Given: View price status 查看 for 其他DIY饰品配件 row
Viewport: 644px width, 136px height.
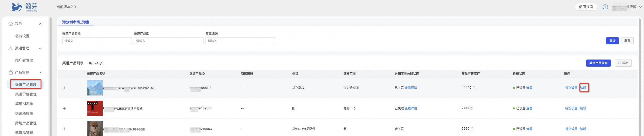Looking at the screenshot, I should click(x=529, y=129).
